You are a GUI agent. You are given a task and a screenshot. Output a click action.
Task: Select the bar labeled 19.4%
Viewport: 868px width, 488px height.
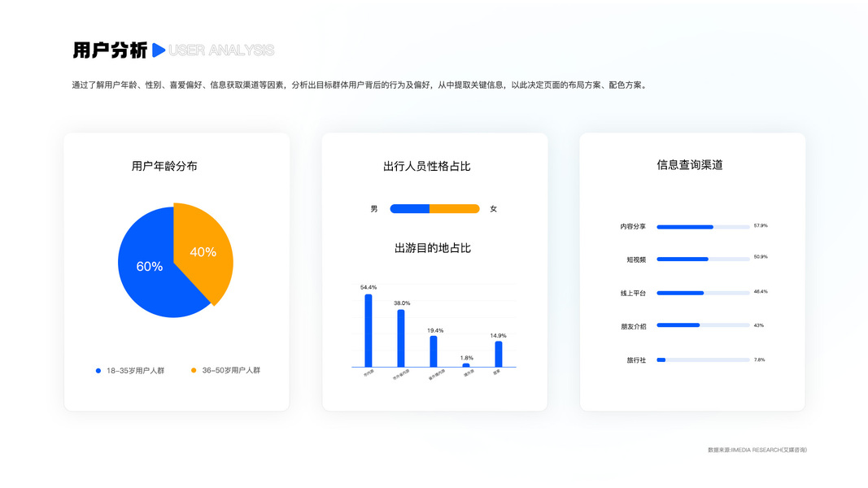pos(434,351)
